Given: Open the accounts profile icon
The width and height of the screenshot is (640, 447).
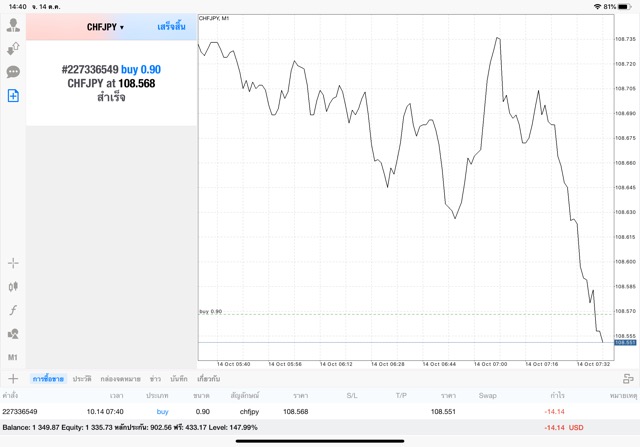Looking at the screenshot, I should pyautogui.click(x=13, y=25).
